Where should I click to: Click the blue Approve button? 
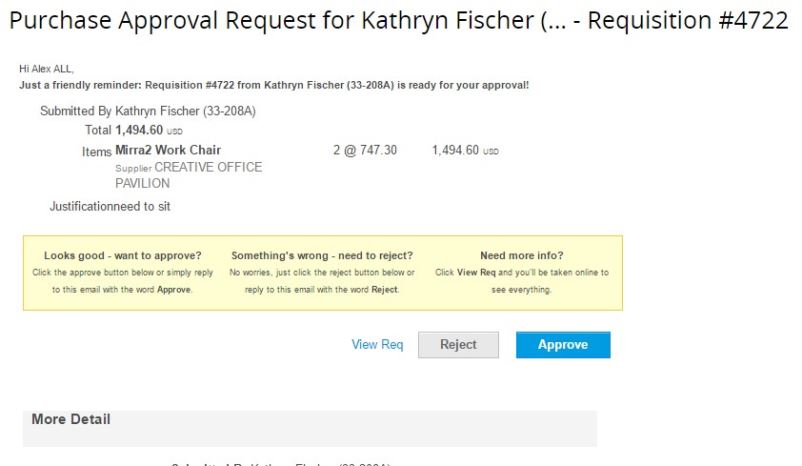pyautogui.click(x=563, y=345)
